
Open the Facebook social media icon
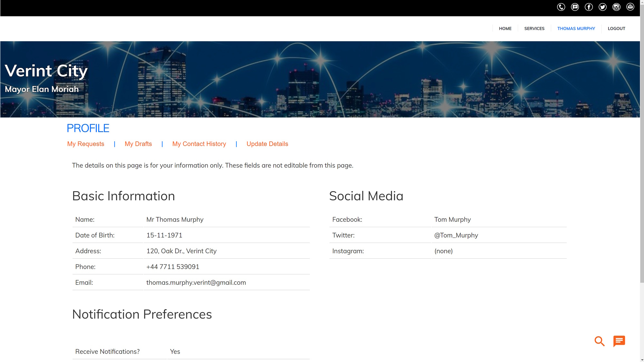tap(589, 7)
